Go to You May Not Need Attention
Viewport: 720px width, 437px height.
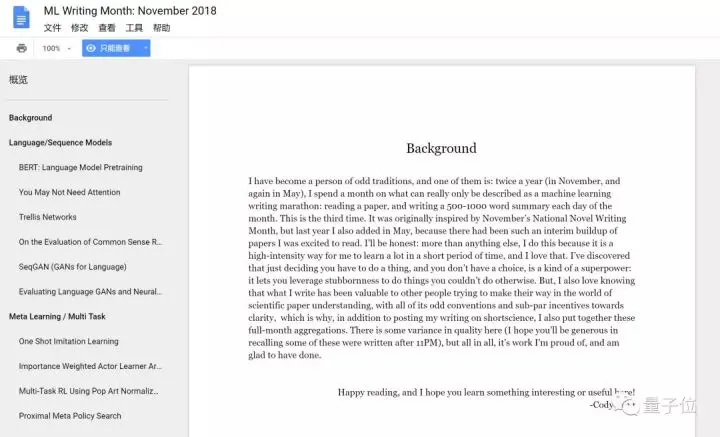point(69,192)
